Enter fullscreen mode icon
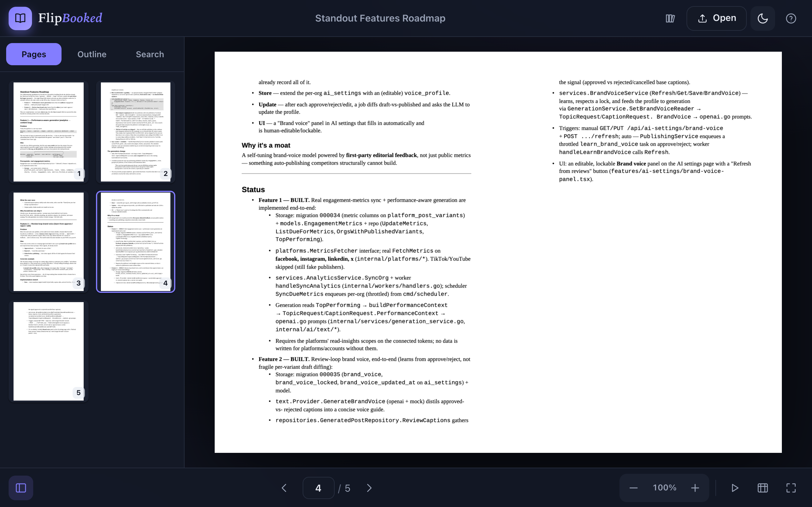 coord(791,488)
